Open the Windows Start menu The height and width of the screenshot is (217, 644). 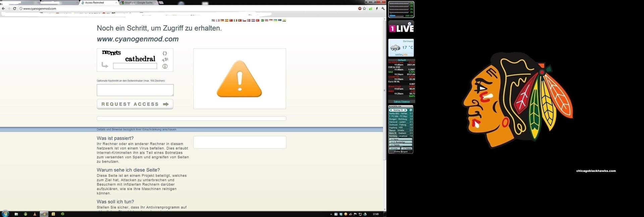5,214
